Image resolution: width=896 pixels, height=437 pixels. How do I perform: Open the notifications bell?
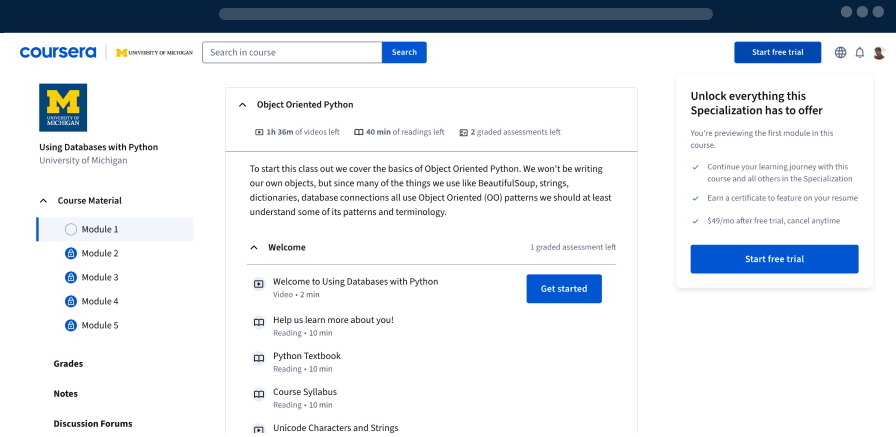click(859, 53)
